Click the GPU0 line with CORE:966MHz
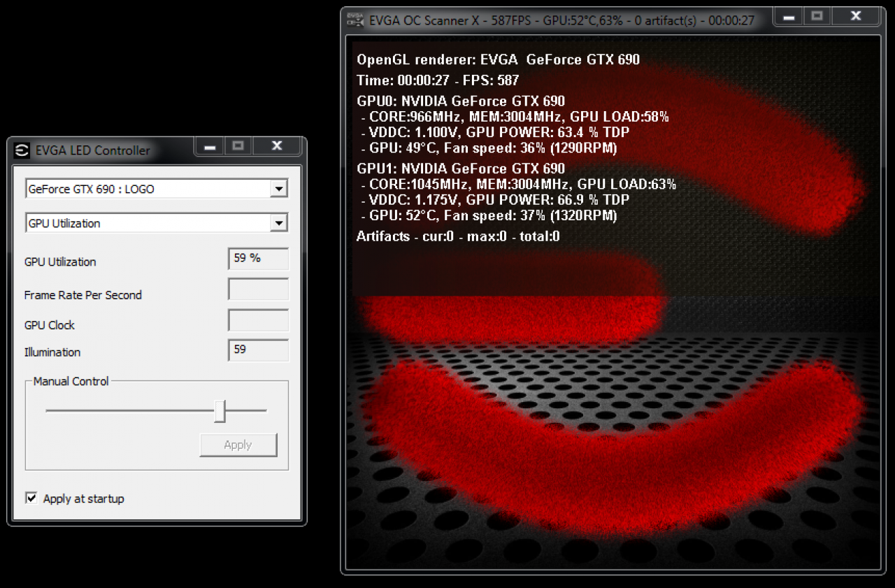Screen dimensions: 895x588 (x=515, y=117)
